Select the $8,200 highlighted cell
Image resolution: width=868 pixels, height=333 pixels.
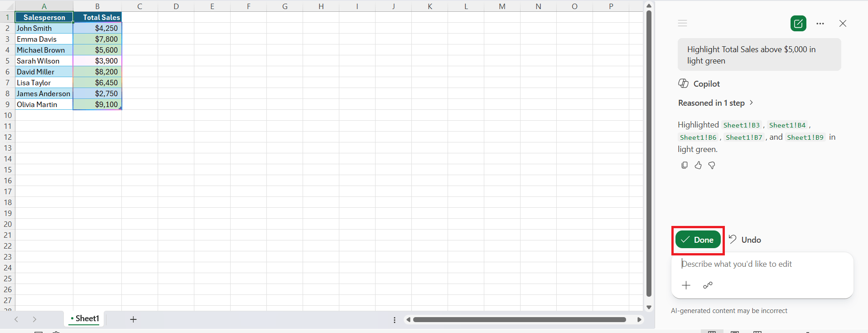97,72
